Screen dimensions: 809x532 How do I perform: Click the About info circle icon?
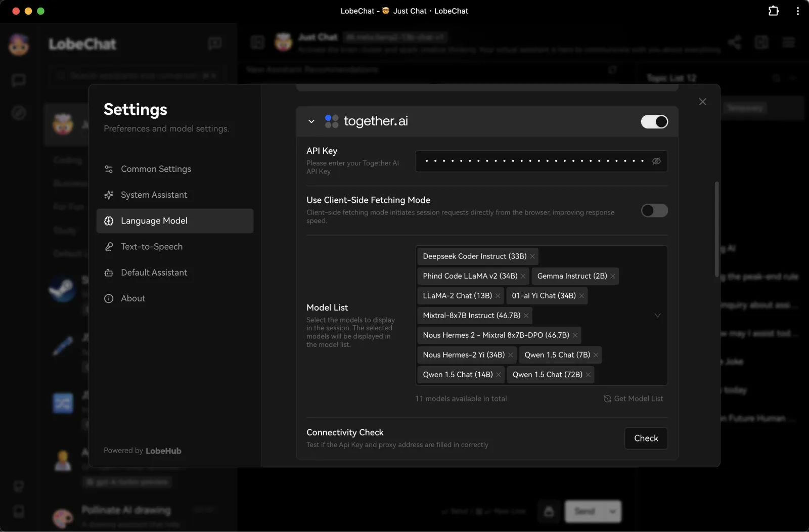point(109,298)
